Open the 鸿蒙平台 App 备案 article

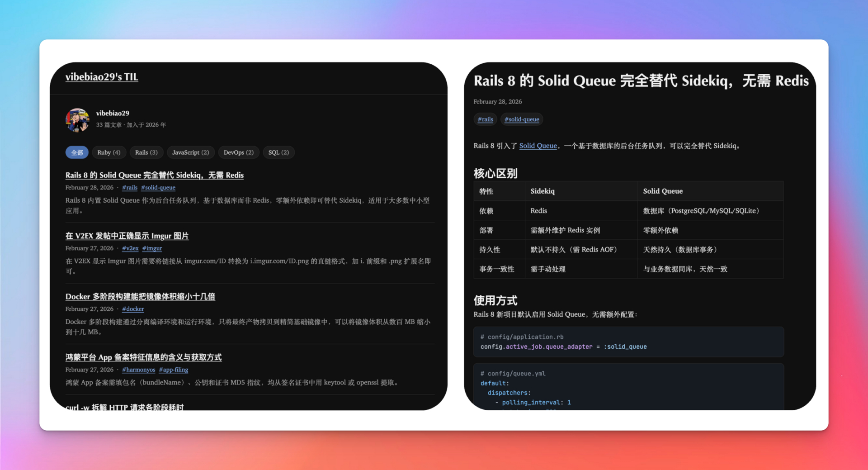(143, 357)
